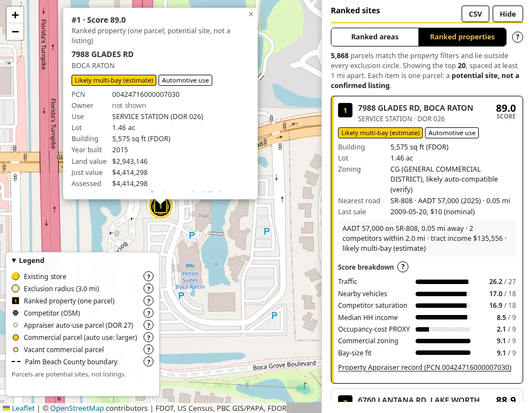Close the #1 property popup
Viewport: 532px width, 413px height.
point(250,14)
